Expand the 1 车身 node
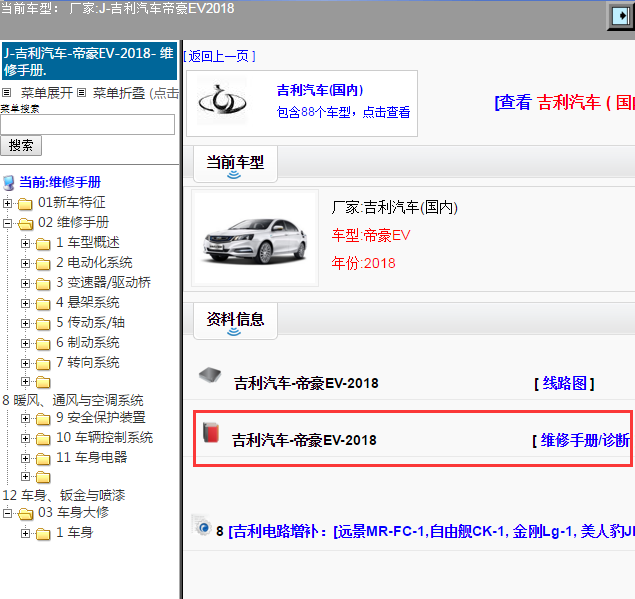635x599 pixels. (25, 533)
